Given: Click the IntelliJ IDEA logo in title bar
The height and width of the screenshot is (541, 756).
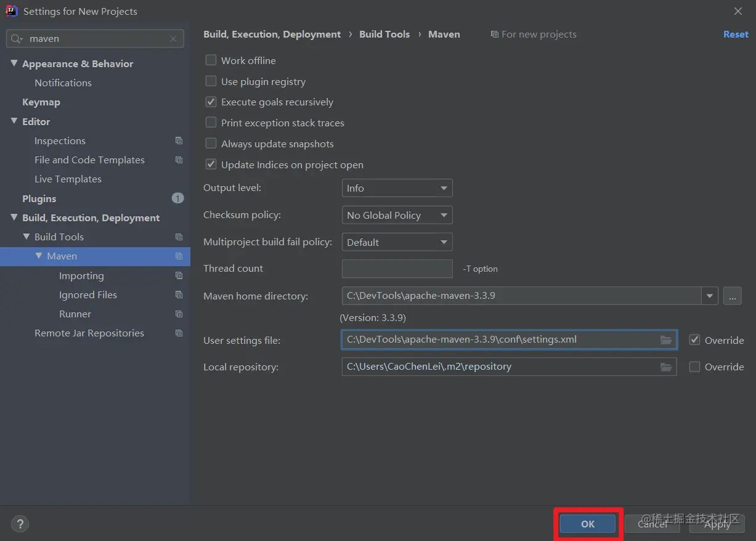Looking at the screenshot, I should (11, 10).
